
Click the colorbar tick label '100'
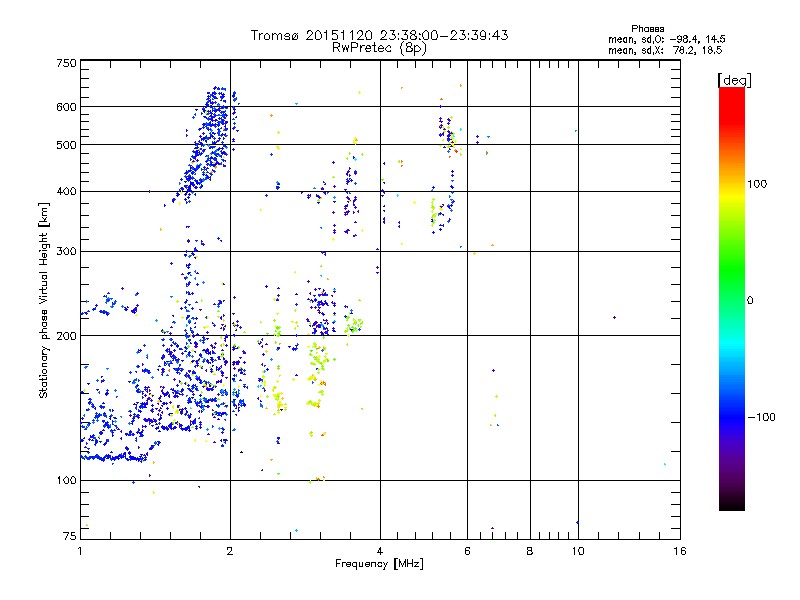tap(757, 184)
